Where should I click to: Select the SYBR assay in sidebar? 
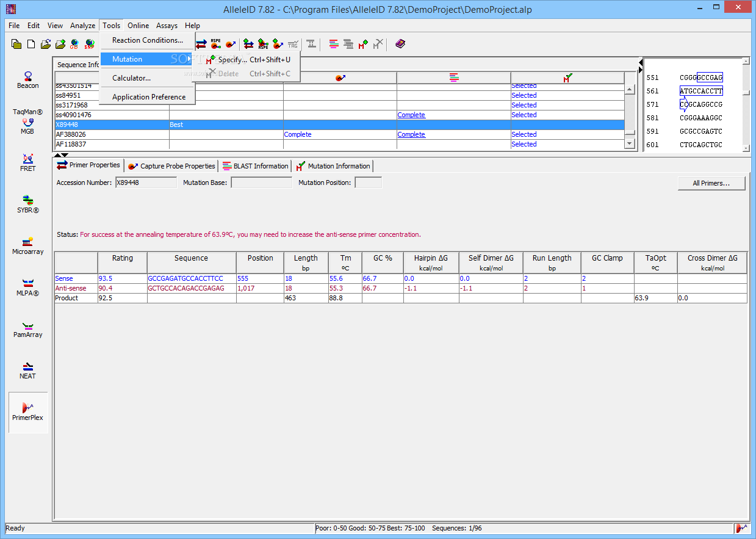tap(28, 204)
